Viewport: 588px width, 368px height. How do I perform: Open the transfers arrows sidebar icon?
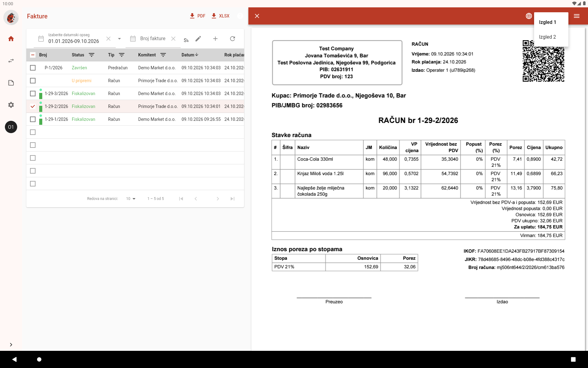tap(11, 61)
